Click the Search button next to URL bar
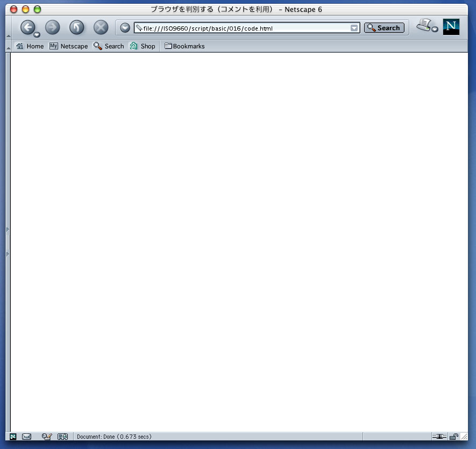This screenshot has height=449, width=476. (x=384, y=28)
